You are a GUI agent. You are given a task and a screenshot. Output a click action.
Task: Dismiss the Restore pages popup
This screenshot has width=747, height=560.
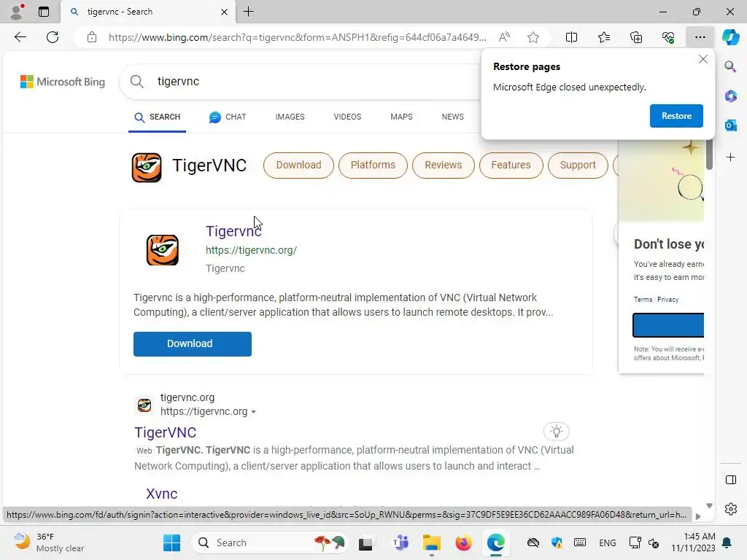pyautogui.click(x=703, y=60)
